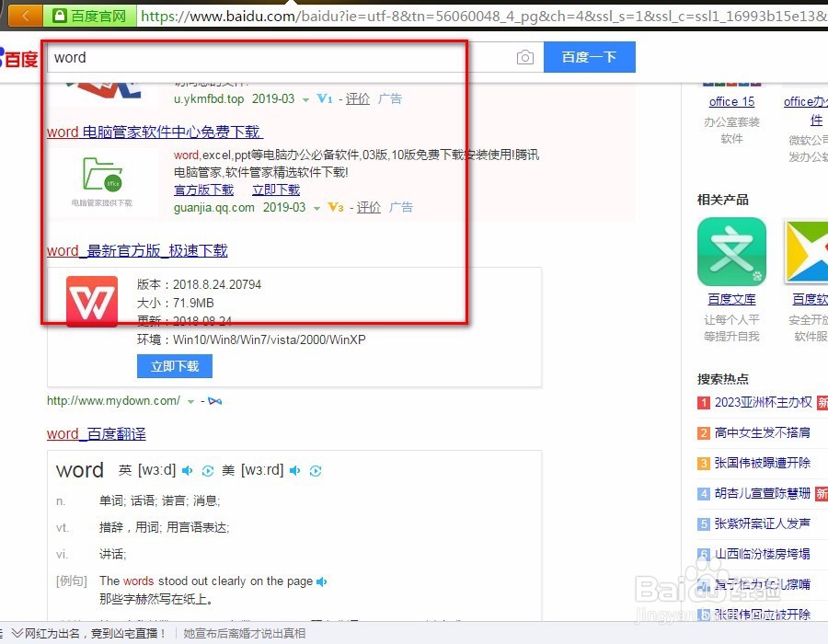Open hot search 胡杏儿宣章陈慧珊
The height and width of the screenshot is (644, 828).
pyautogui.click(x=763, y=493)
